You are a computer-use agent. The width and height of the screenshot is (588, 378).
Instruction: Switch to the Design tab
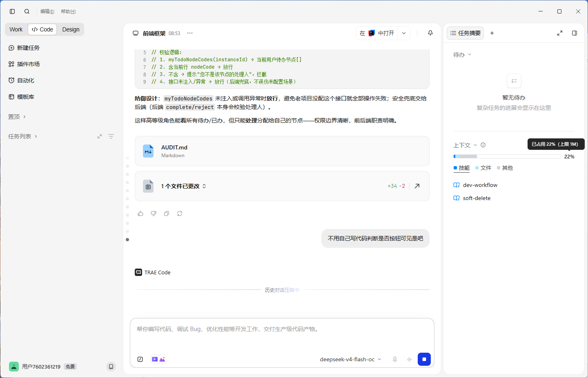pos(71,29)
